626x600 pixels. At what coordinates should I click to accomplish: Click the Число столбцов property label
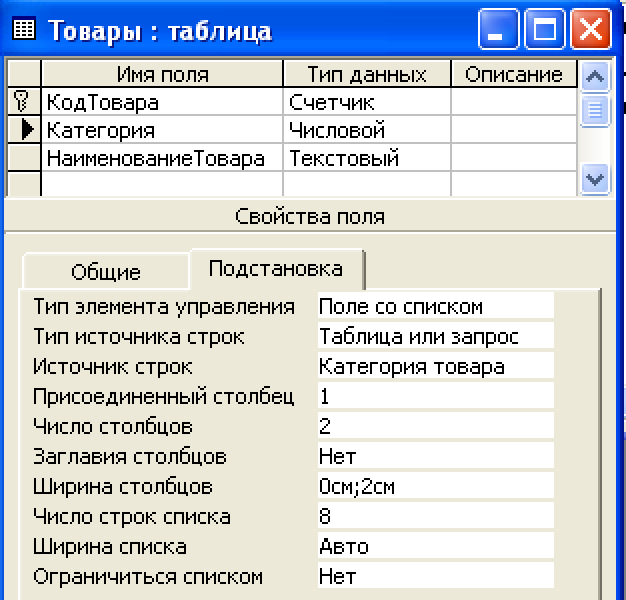pyautogui.click(x=113, y=426)
